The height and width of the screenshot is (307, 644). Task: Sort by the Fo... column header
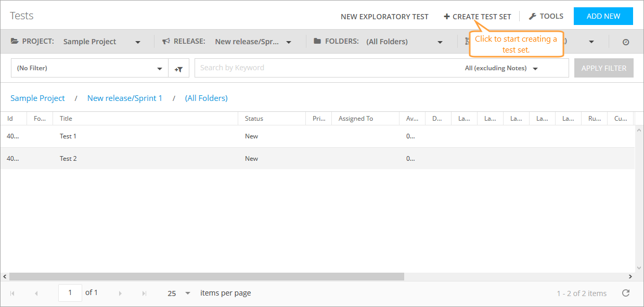pos(40,119)
